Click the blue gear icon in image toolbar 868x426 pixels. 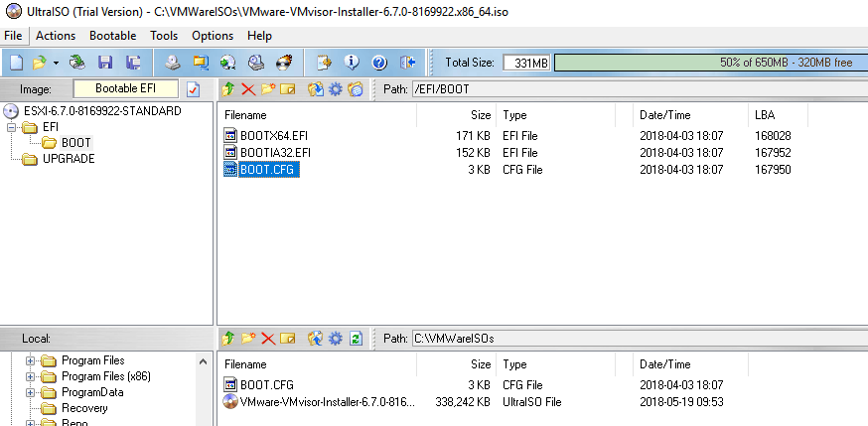coord(336,89)
